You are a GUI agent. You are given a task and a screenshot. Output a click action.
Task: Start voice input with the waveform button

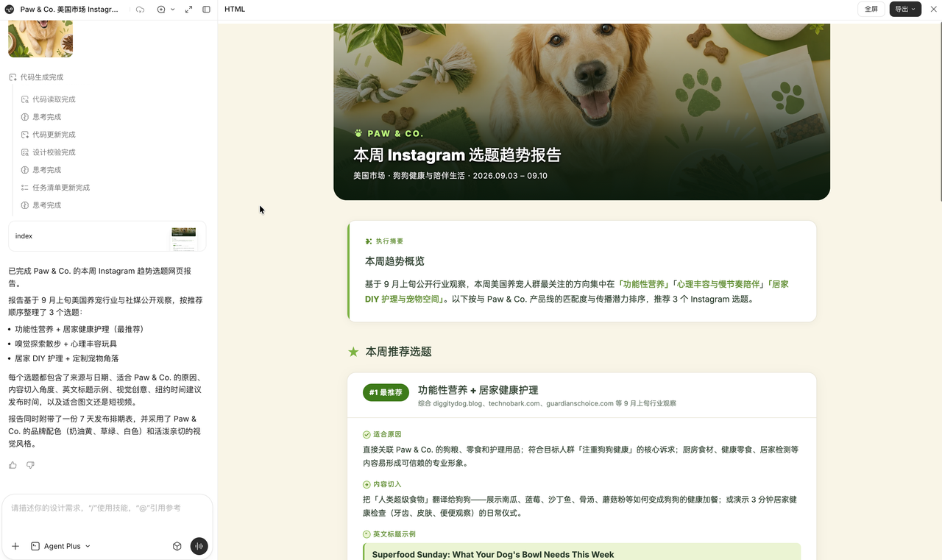click(199, 546)
